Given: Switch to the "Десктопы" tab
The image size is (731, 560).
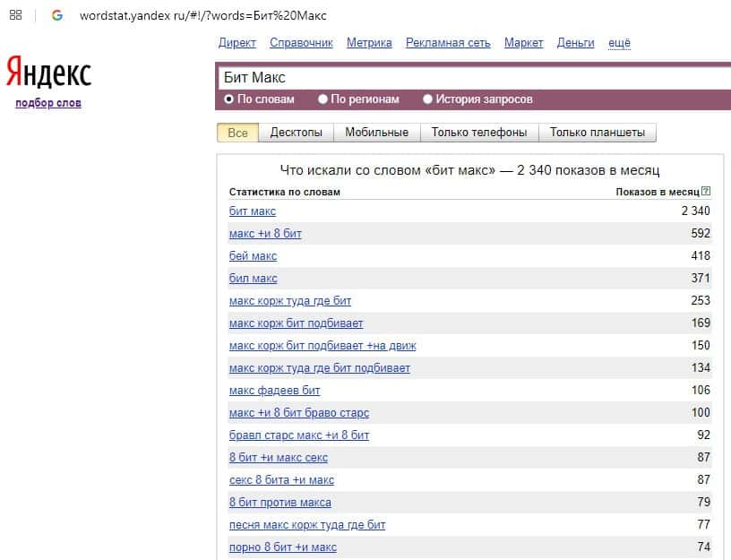Looking at the screenshot, I should pos(296,133).
